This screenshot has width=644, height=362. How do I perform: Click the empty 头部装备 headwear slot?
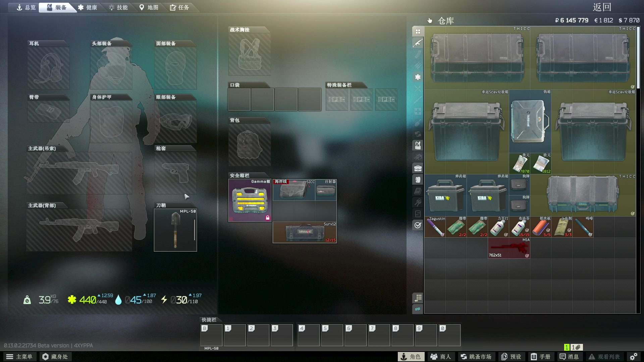(111, 68)
